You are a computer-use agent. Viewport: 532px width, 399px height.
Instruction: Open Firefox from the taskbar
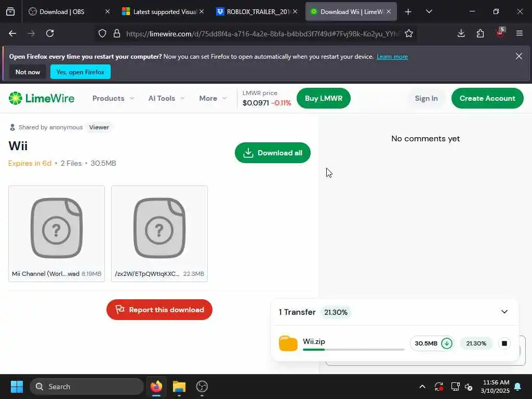coord(156,387)
